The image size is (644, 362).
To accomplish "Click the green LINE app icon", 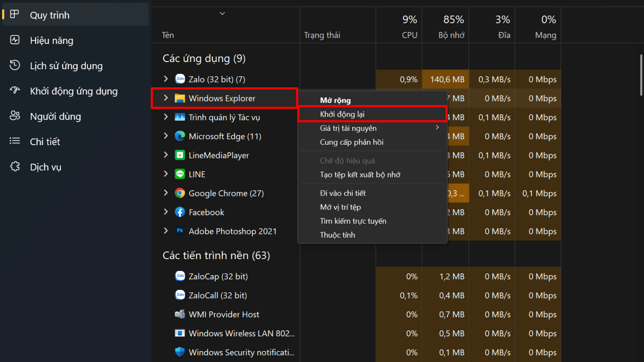I will point(180,174).
